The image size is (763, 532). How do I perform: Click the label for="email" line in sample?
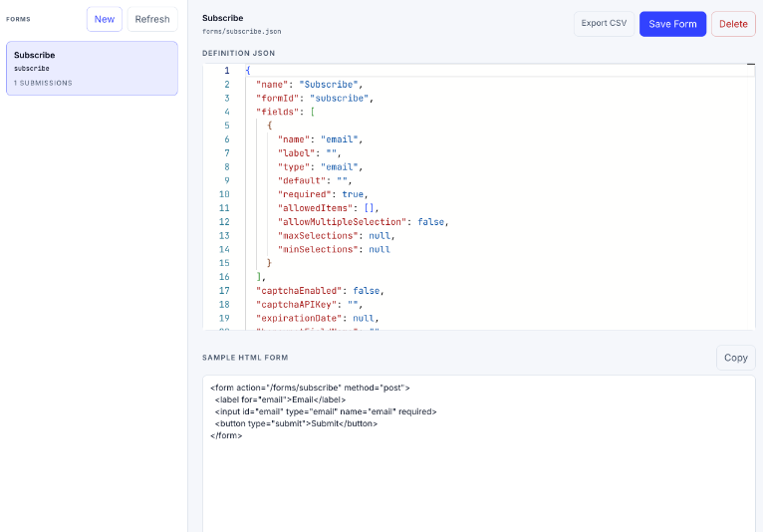click(280, 399)
